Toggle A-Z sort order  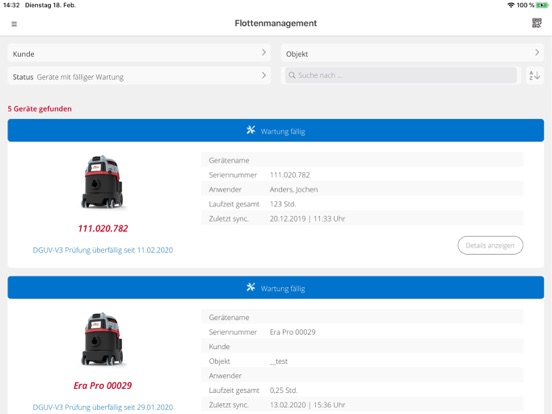click(534, 75)
